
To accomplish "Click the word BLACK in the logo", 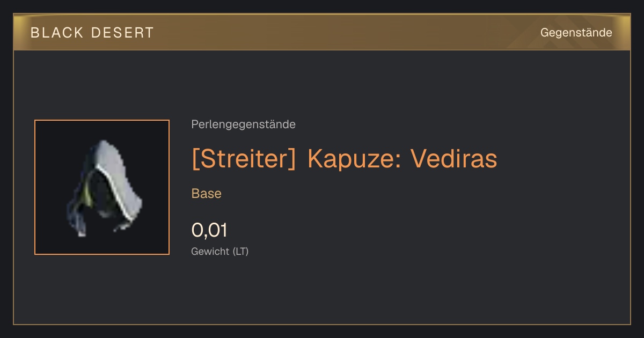I will point(57,33).
